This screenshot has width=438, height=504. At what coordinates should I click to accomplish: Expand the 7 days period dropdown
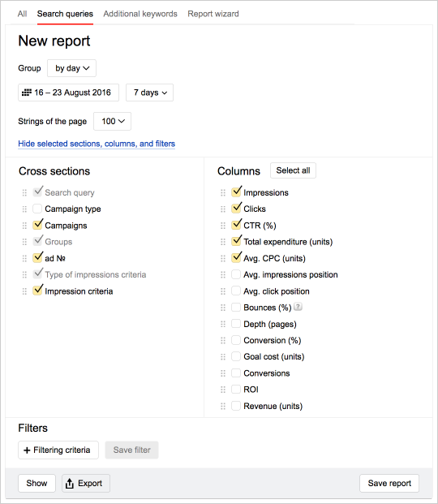coord(149,93)
